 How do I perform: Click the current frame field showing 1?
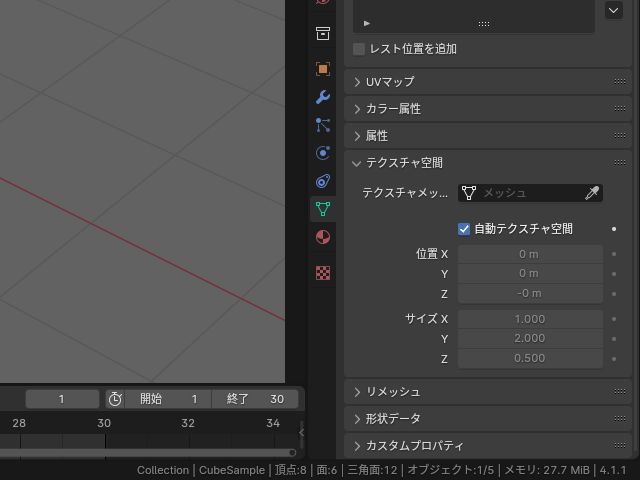(x=62, y=399)
